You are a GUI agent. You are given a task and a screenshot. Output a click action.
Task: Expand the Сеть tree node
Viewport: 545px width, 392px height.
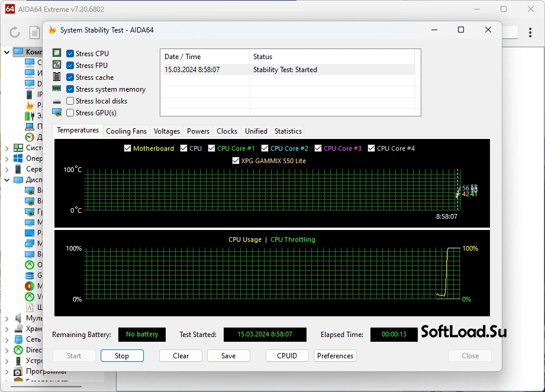pyautogui.click(x=7, y=339)
